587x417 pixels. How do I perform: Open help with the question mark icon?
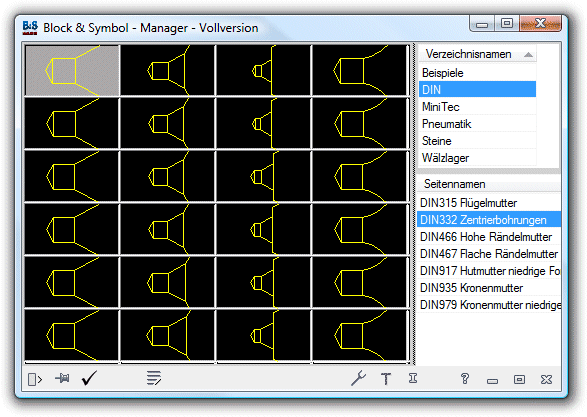coord(465,378)
